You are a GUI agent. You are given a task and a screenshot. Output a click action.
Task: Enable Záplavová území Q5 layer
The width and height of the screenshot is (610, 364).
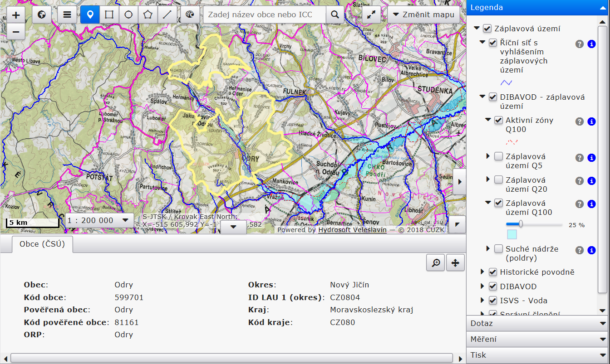[x=498, y=156]
